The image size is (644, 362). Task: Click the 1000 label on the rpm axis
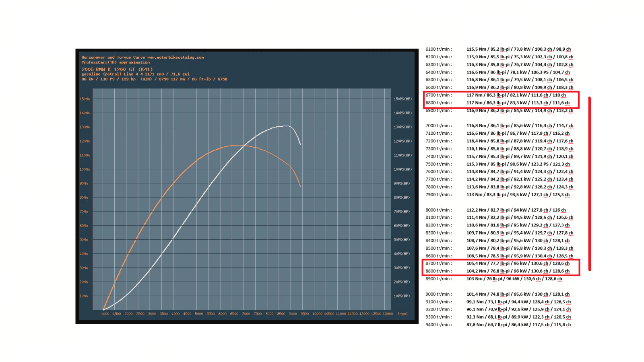[105, 314]
